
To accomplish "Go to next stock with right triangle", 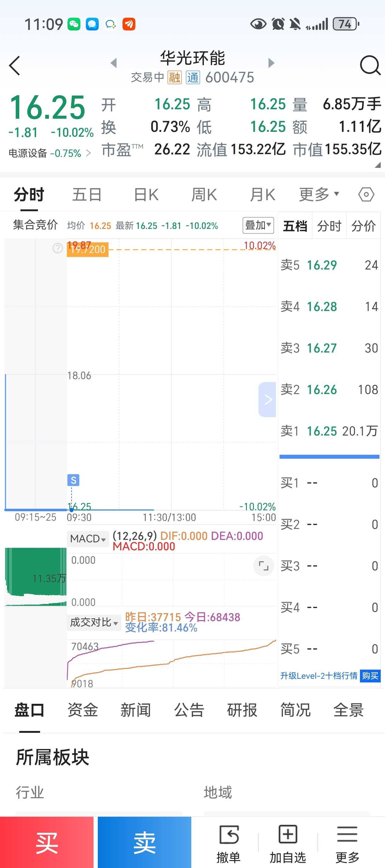I will tap(271, 63).
